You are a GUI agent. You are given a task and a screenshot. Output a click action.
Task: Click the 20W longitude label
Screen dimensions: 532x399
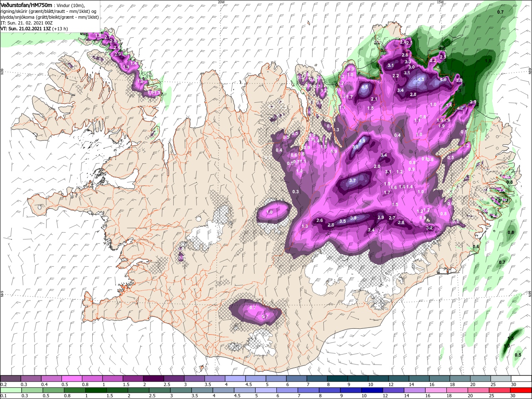(221, 2)
